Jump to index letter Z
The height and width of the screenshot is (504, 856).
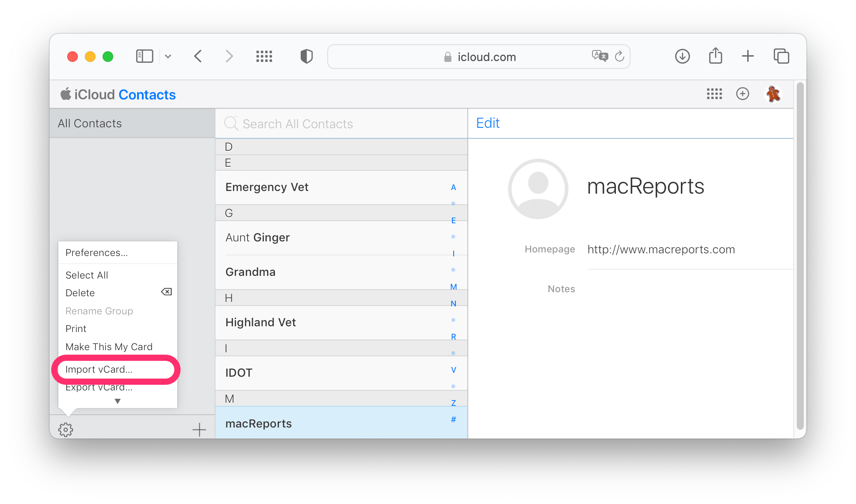click(453, 403)
